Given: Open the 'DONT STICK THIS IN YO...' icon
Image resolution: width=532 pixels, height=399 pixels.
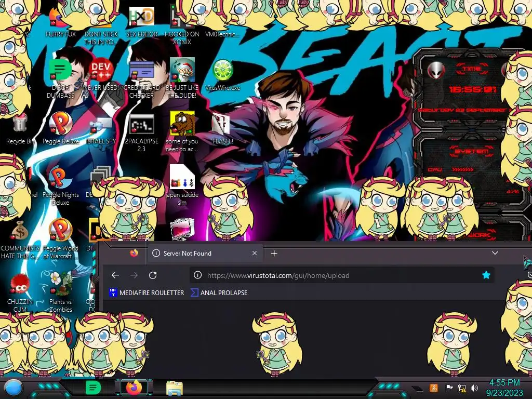Looking at the screenshot, I should pos(101,38).
